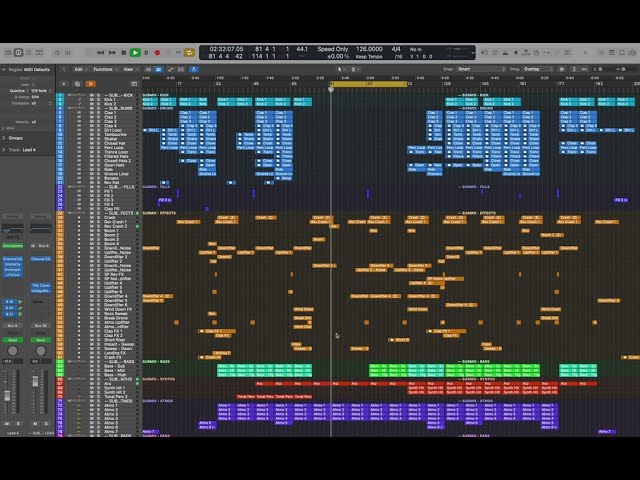640x480 pixels.
Task: Adjust the vertical zoom slider
Action: point(601,69)
